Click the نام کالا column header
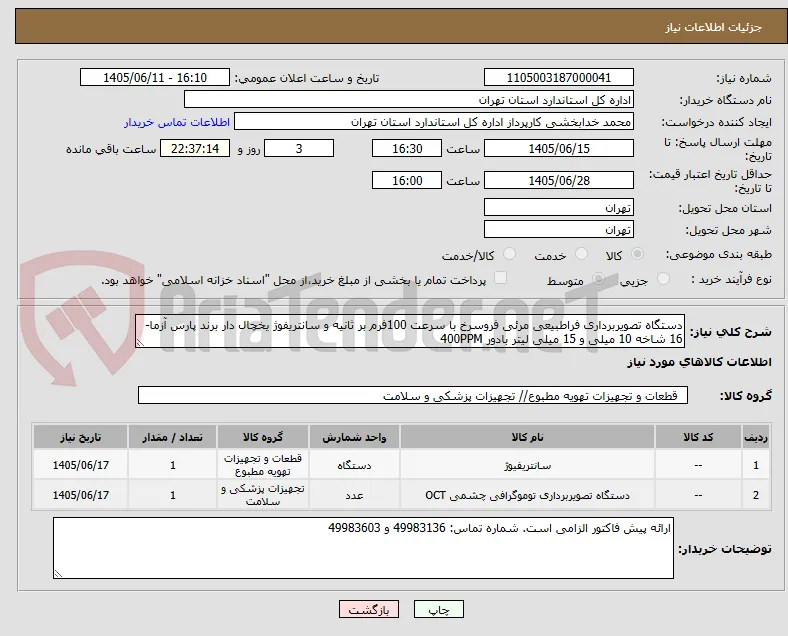788x636 pixels. (527, 437)
